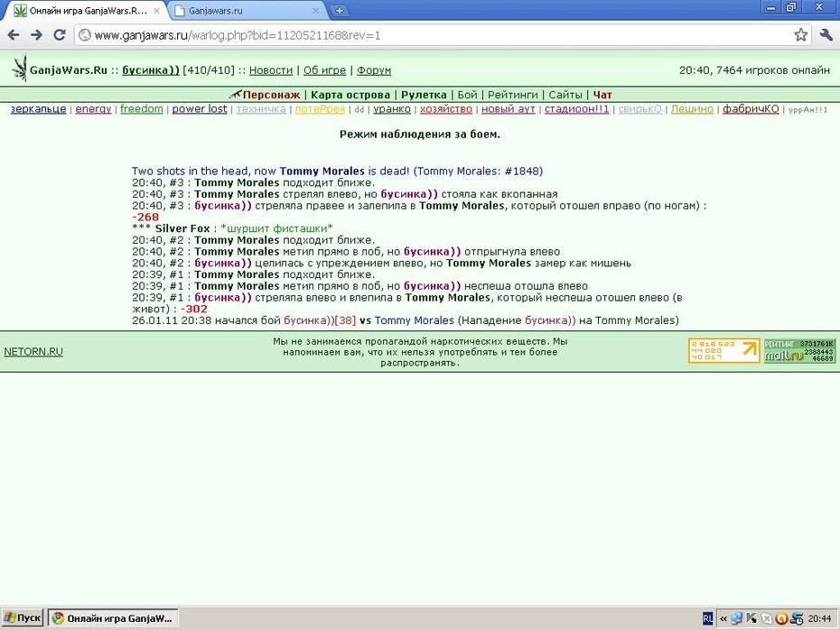Viewport: 840px width, 630px height.
Task: Click orange round tray icon
Action: [x=781, y=619]
